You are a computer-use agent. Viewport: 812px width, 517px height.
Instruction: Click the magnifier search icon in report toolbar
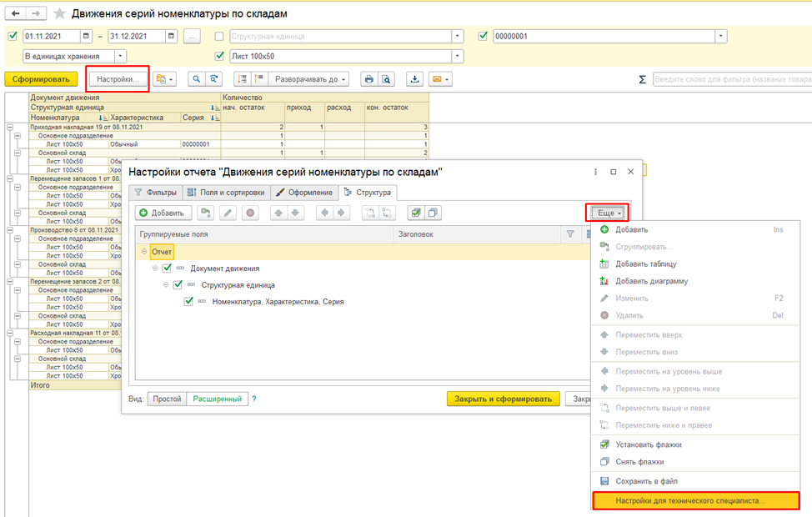[196, 79]
